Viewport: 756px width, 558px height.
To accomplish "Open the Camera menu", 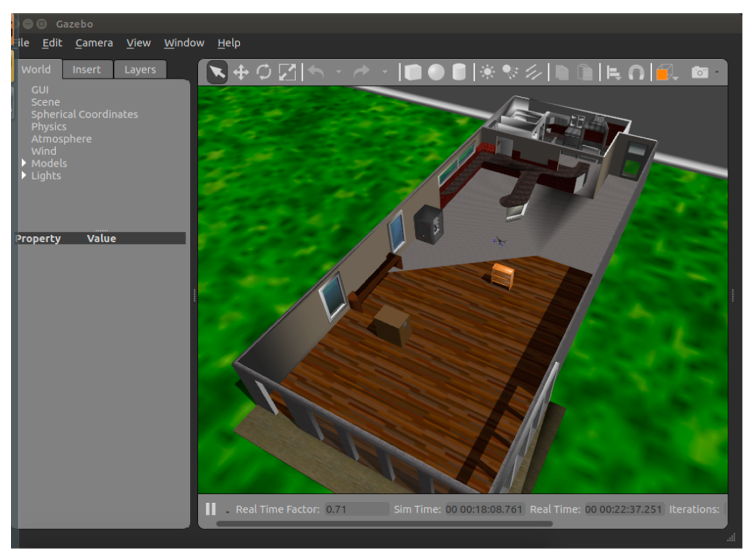I will [x=94, y=43].
